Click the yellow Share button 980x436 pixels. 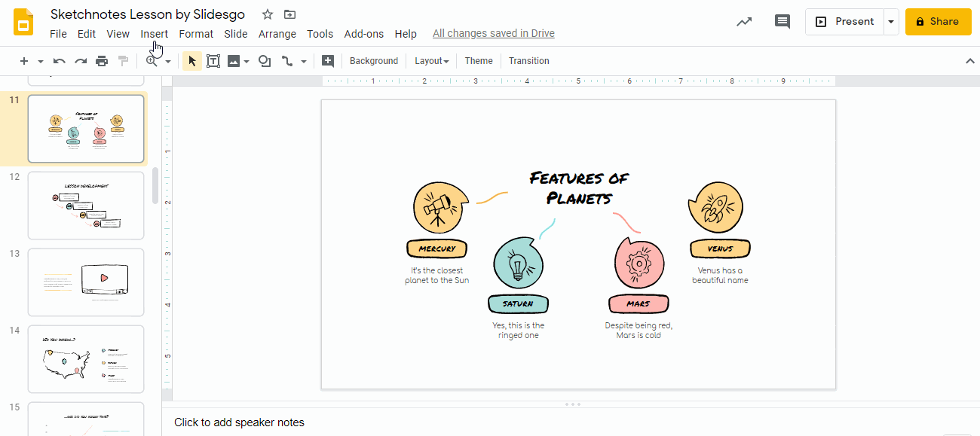pyautogui.click(x=938, y=22)
